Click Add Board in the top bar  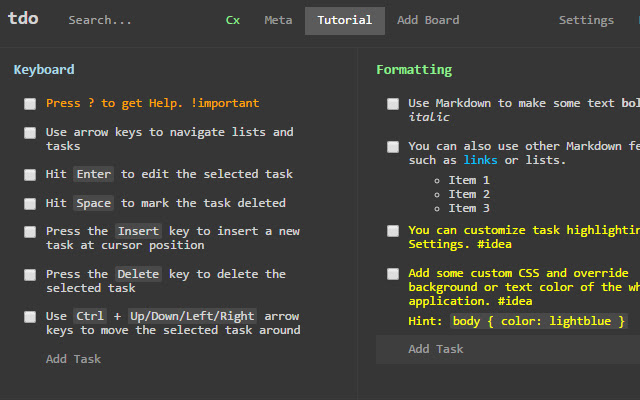tap(428, 20)
